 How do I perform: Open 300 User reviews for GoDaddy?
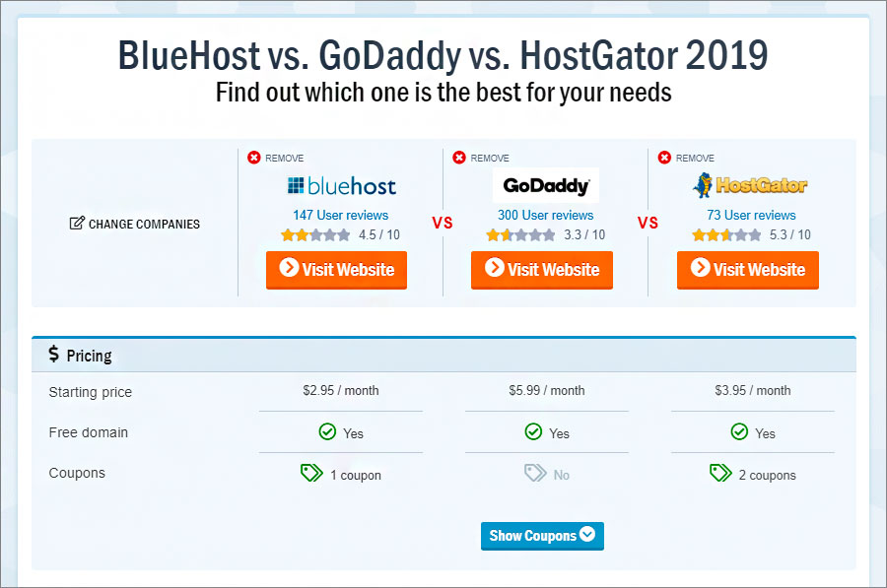click(545, 216)
